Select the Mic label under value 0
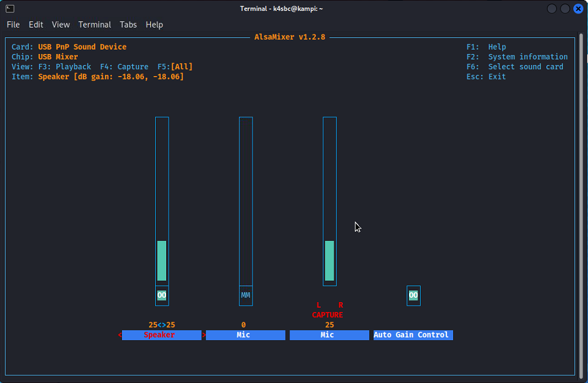 pos(246,335)
